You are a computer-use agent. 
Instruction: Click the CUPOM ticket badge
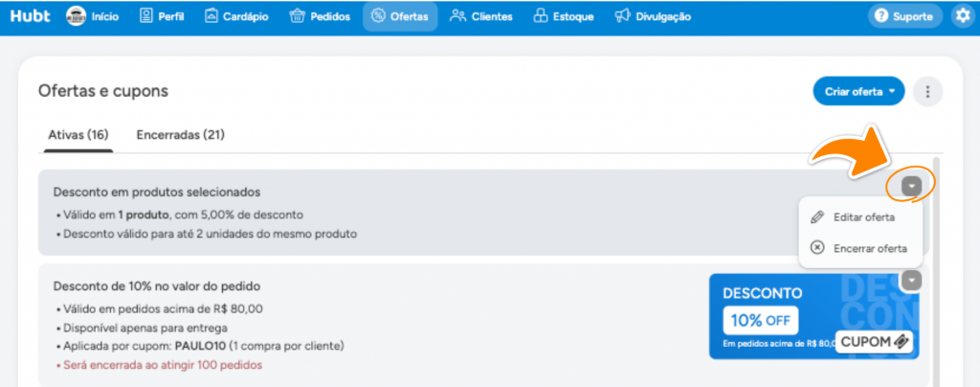coord(874,342)
